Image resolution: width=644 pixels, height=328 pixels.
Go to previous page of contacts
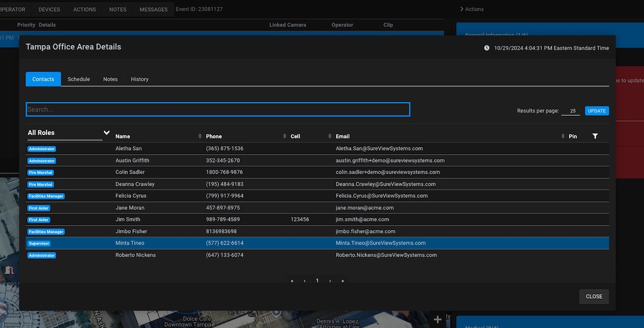click(x=305, y=281)
